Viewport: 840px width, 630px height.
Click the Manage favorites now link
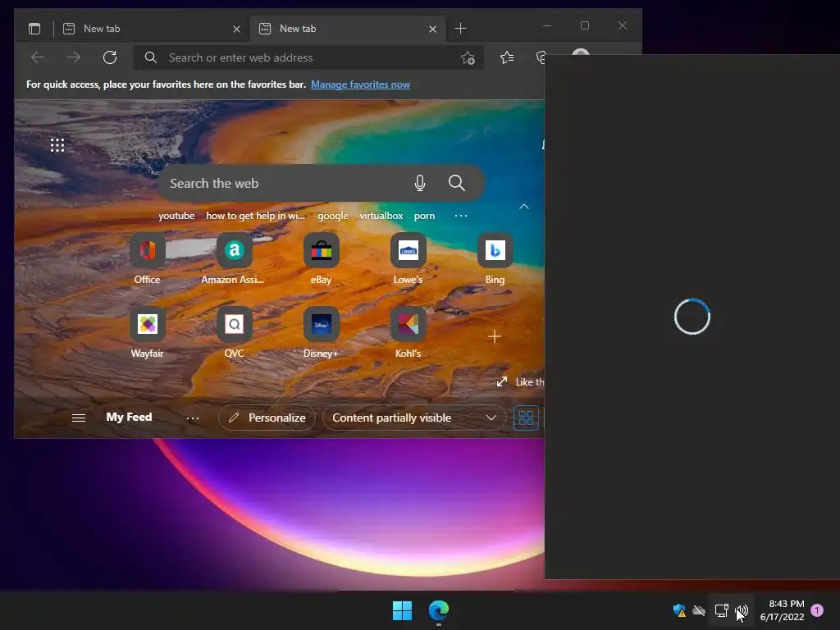(x=361, y=84)
